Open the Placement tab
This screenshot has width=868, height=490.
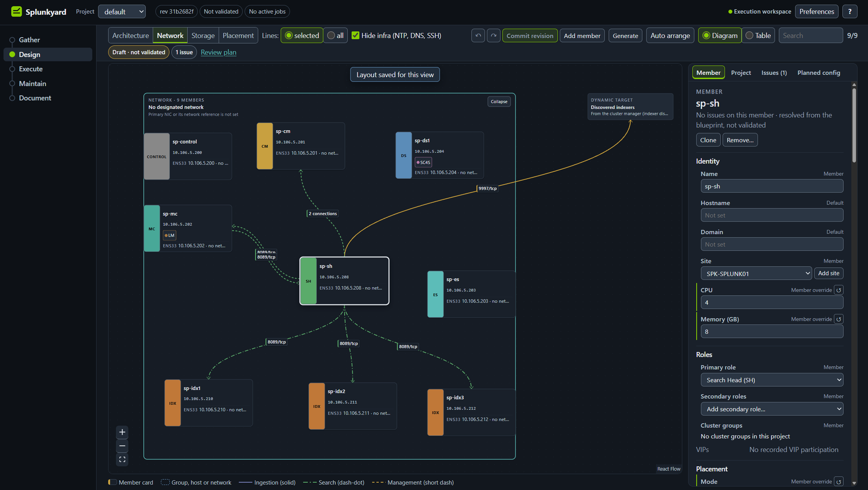click(238, 36)
